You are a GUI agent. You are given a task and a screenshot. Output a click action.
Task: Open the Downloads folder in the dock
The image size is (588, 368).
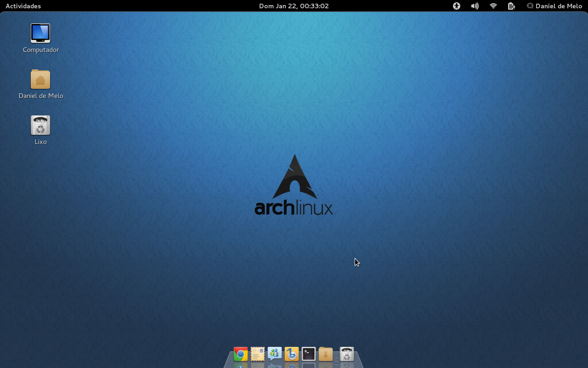(326, 354)
